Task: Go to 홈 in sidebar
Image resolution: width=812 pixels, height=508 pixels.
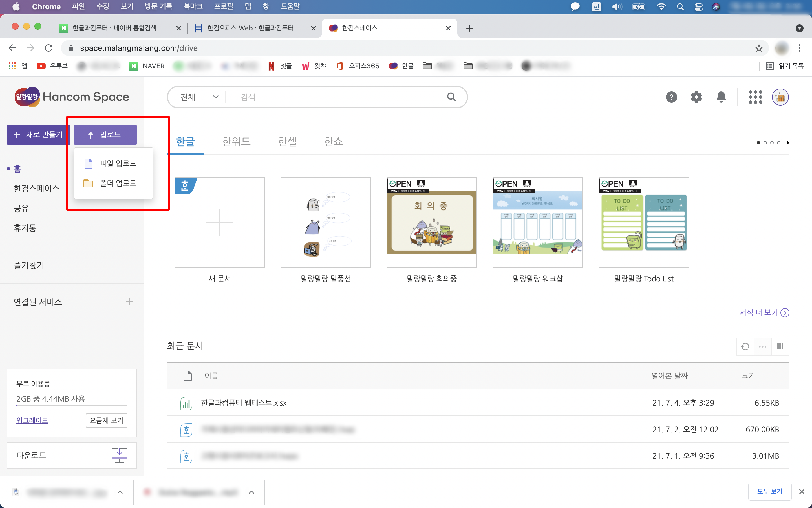Action: coord(17,169)
